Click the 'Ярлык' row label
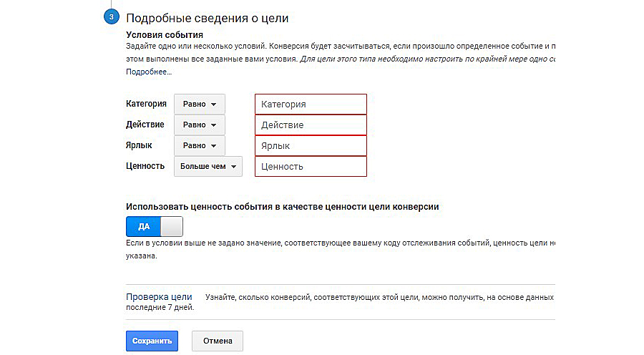 pyautogui.click(x=139, y=145)
